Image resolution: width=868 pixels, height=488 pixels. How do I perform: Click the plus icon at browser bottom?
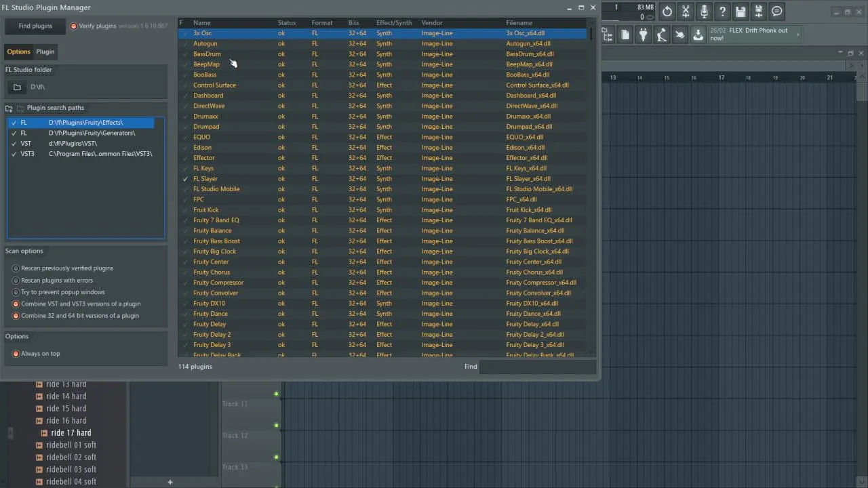pyautogui.click(x=170, y=482)
